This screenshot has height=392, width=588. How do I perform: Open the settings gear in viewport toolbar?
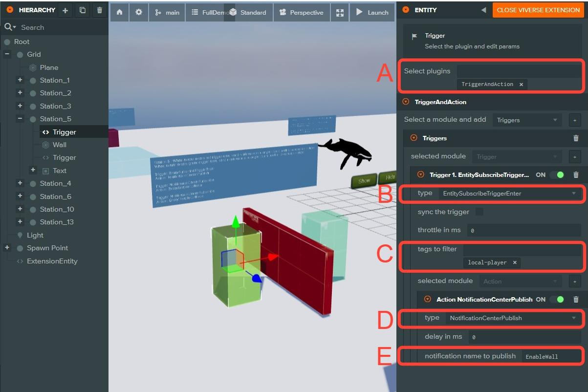(139, 12)
